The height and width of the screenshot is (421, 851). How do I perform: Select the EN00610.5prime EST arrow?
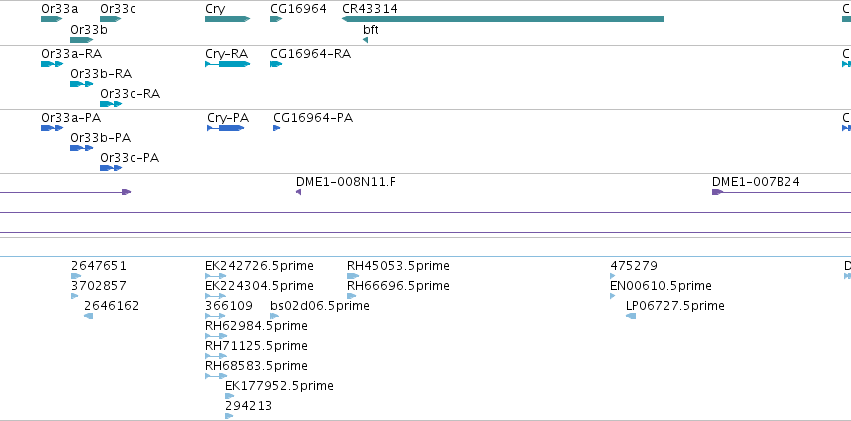tap(613, 296)
